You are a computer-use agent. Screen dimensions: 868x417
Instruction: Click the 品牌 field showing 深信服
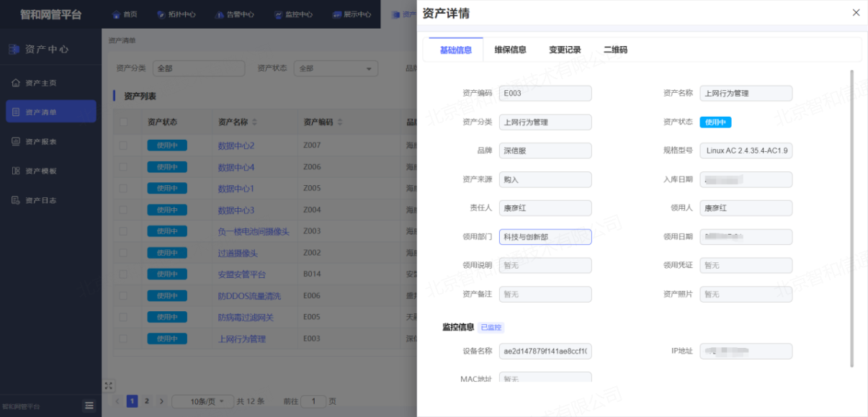pyautogui.click(x=545, y=151)
